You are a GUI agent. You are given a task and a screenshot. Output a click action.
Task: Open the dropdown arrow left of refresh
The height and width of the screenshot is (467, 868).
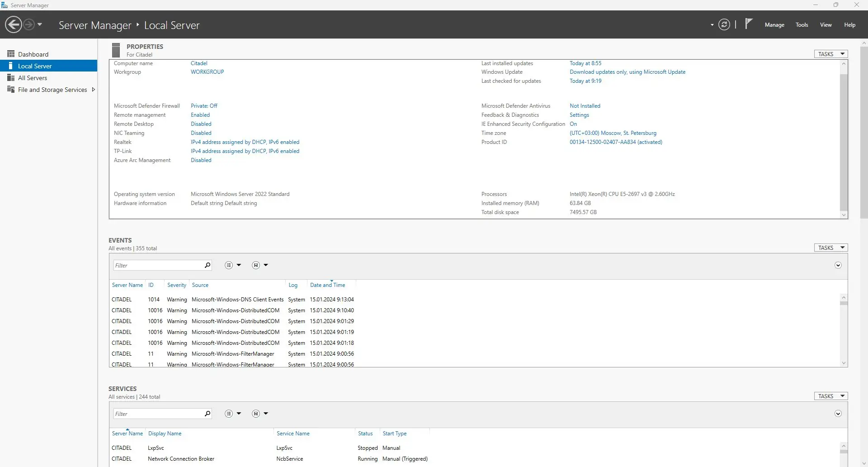(x=712, y=25)
